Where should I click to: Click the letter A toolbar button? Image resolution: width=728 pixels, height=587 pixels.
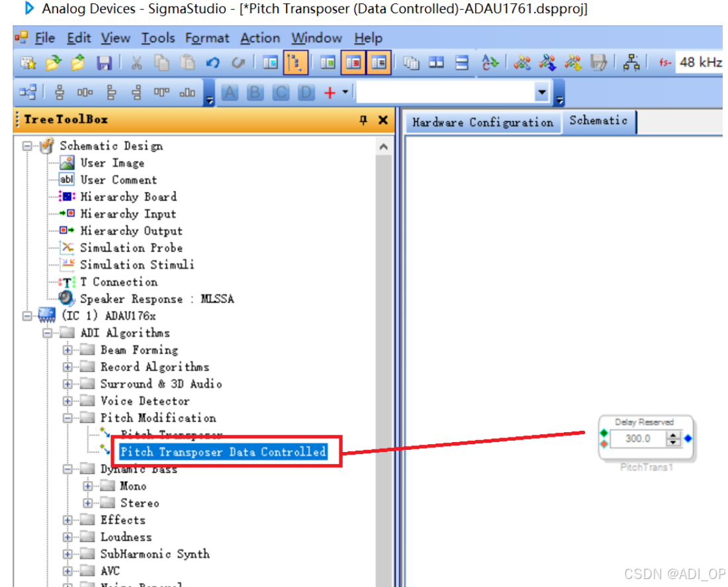pos(230,93)
